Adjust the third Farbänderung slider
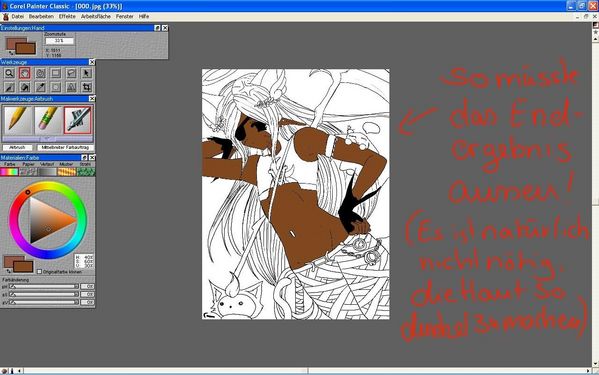The width and height of the screenshot is (599, 375). click(x=44, y=302)
